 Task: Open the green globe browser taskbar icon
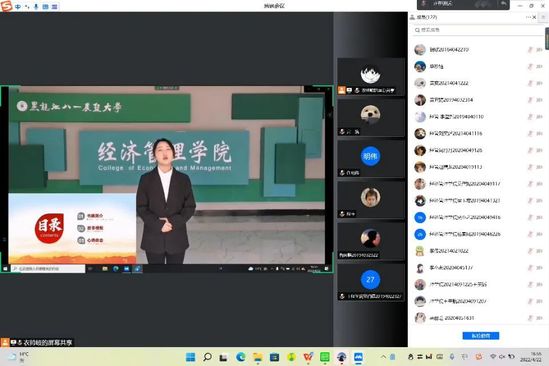tap(291, 357)
